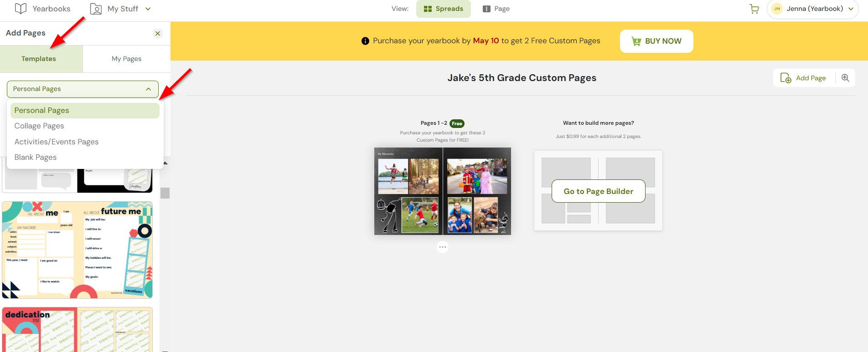Open the three-dots menu under spread

click(443, 247)
